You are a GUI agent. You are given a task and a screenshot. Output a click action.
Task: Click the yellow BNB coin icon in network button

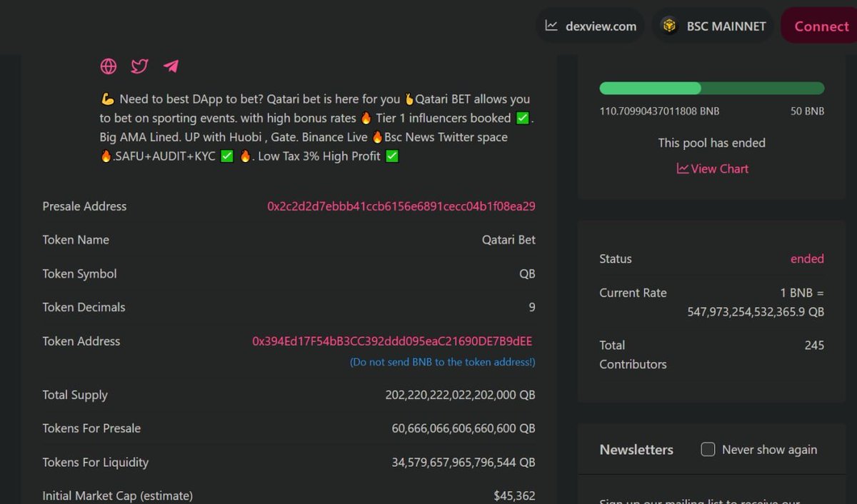(668, 26)
